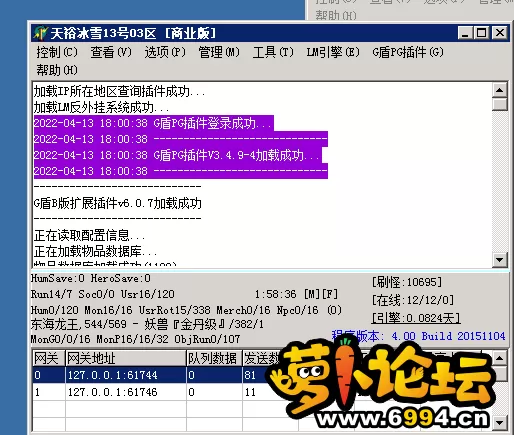Viewport: 514px width, 435px height.
Task: Click the [刷怪:10695] status label
Action: [407, 283]
